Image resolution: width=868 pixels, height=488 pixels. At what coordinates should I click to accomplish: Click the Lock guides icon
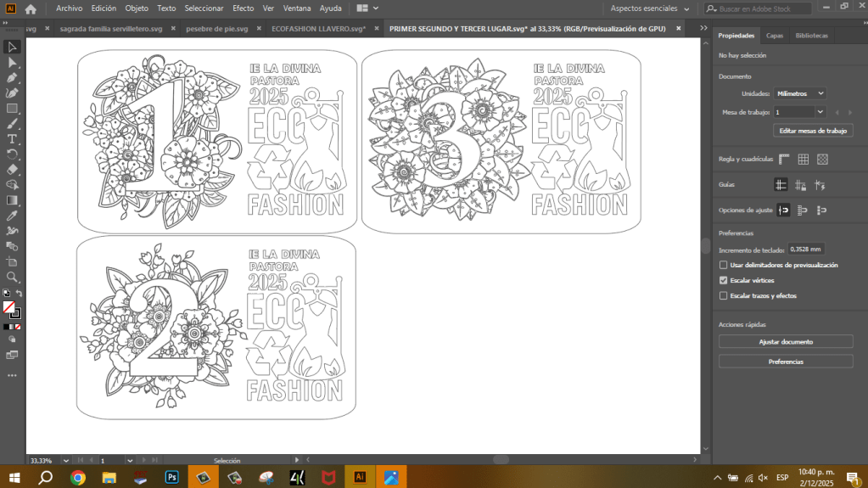(x=800, y=185)
